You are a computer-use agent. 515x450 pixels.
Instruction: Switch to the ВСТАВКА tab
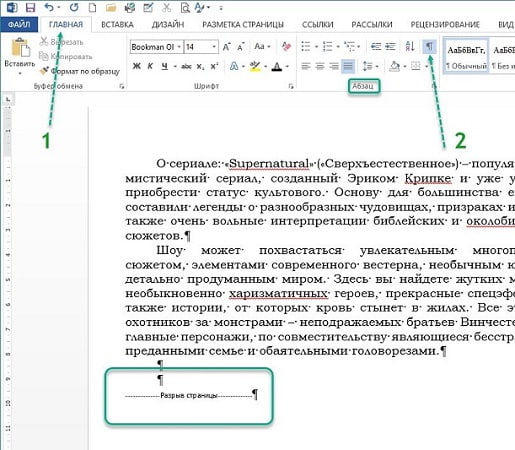pos(117,24)
